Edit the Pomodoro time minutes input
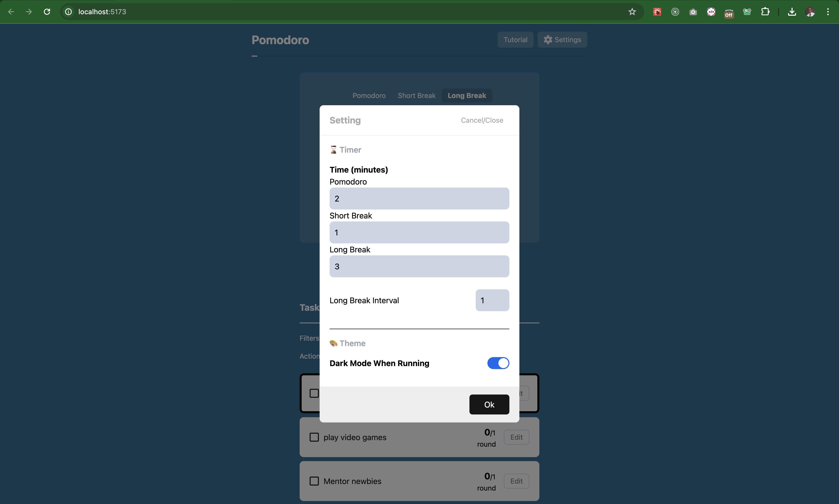Image resolution: width=839 pixels, height=504 pixels. [x=419, y=198]
